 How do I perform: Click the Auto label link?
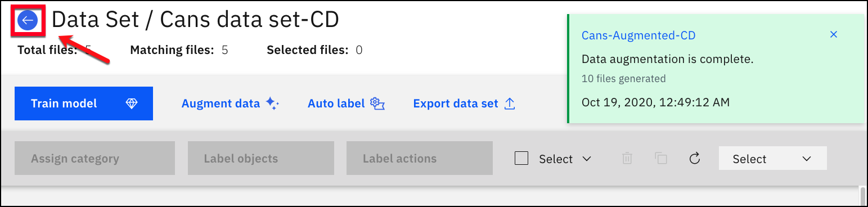coord(346,103)
